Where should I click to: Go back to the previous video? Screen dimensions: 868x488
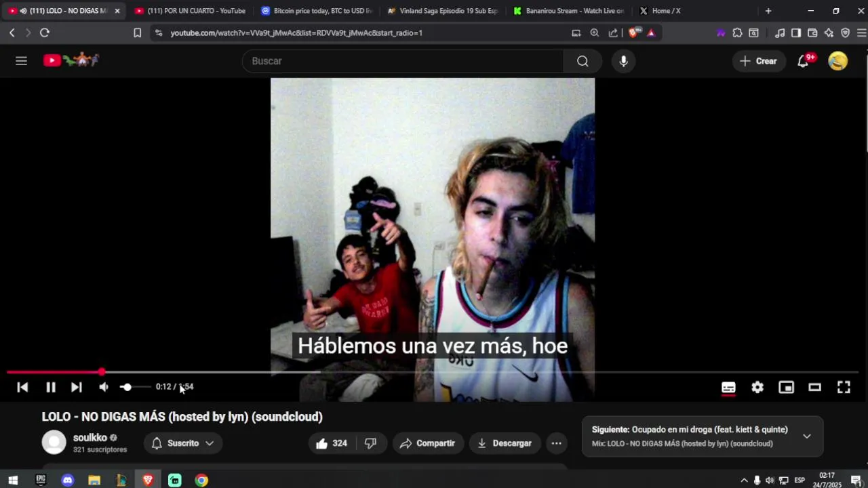22,387
